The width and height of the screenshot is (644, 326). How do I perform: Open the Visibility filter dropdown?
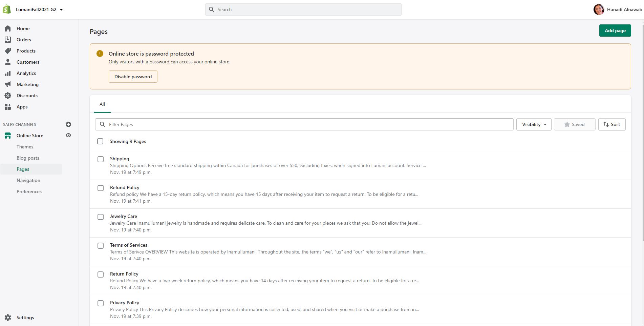pyautogui.click(x=534, y=124)
